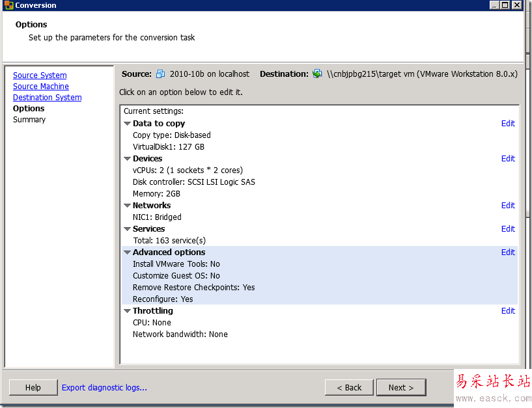Select the Networks heading
532x408 pixels.
point(152,206)
